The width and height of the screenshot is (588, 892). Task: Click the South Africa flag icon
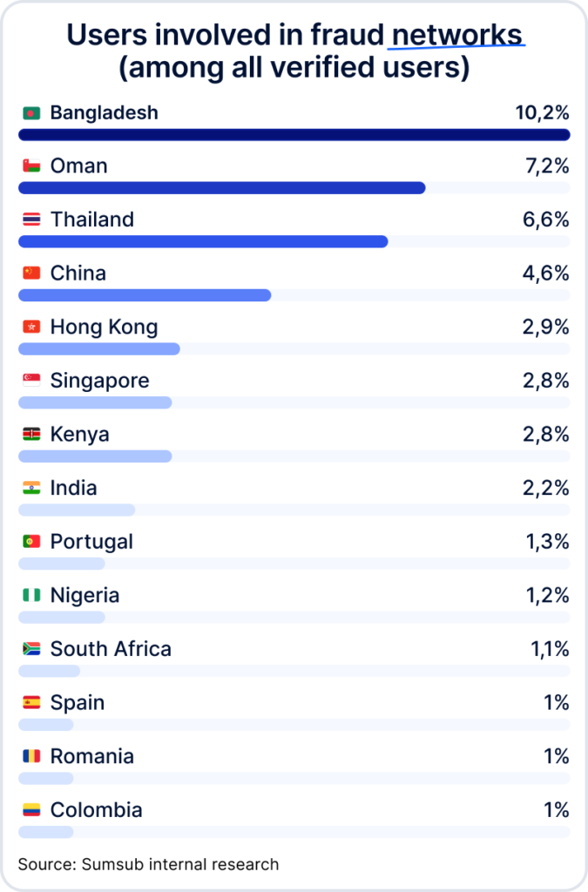pyautogui.click(x=31, y=649)
